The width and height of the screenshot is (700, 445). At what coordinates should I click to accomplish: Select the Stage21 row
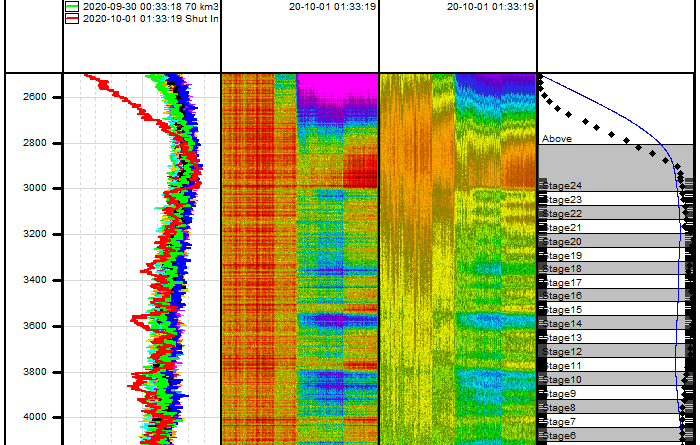tap(616, 227)
